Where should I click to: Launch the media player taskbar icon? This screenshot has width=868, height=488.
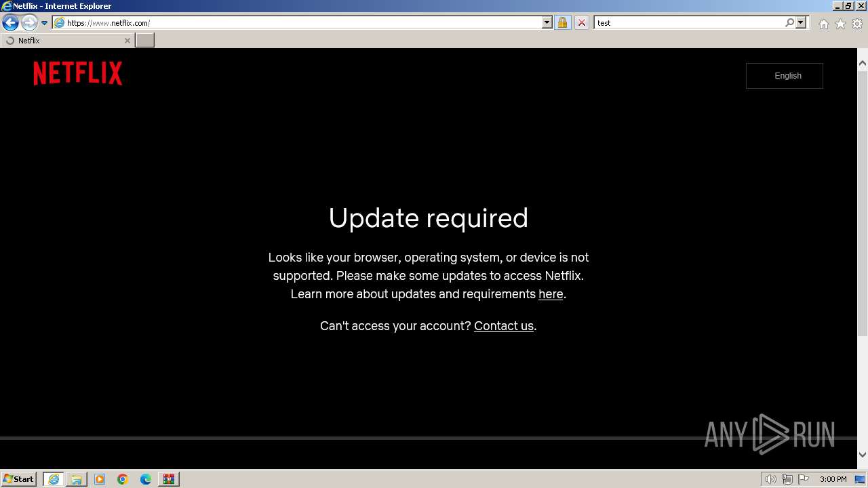100,479
